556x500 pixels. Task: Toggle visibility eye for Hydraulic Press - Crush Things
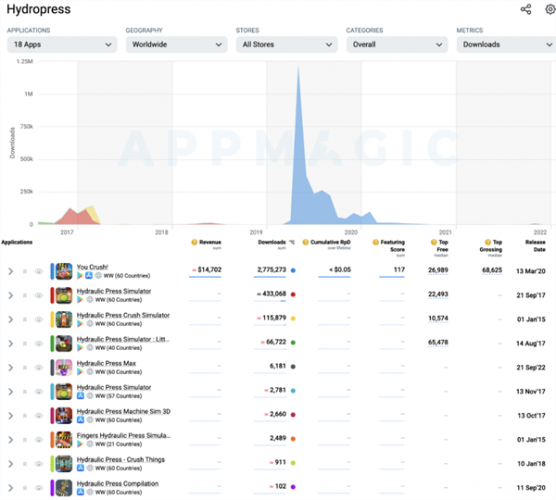click(39, 464)
